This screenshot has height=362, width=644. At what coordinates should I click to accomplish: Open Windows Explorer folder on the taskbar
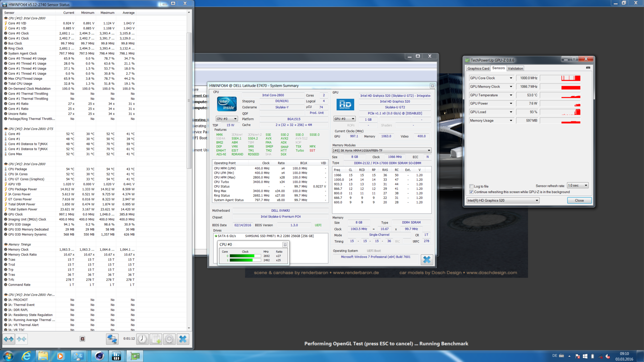click(43, 356)
